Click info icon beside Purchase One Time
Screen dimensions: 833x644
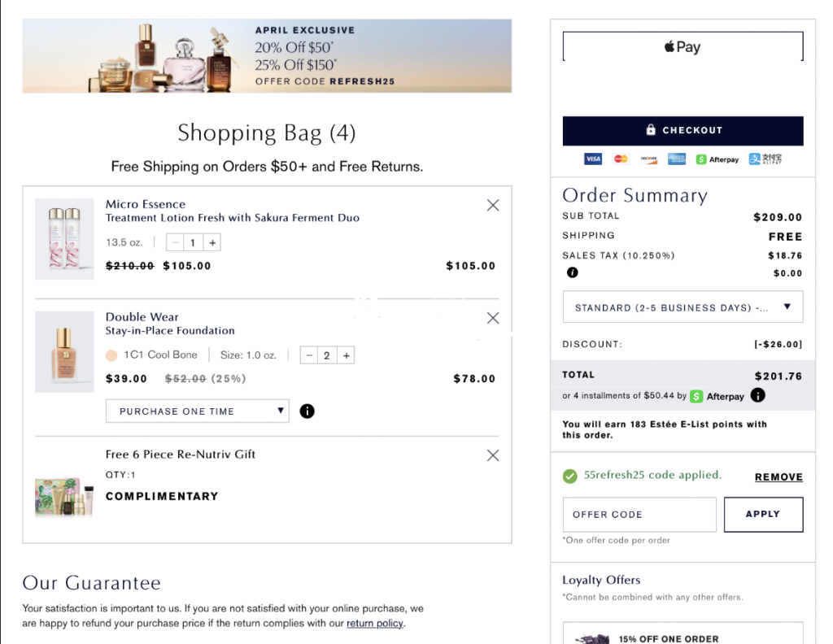click(307, 411)
